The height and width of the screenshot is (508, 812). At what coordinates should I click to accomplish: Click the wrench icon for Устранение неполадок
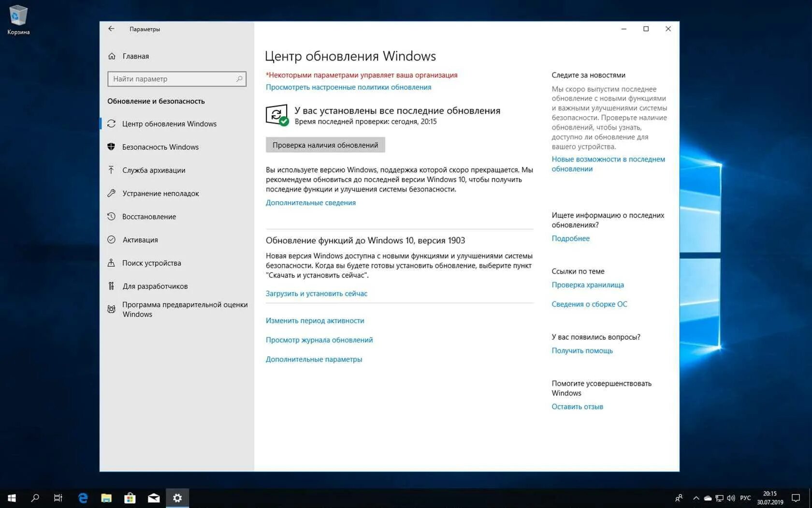[x=111, y=193]
